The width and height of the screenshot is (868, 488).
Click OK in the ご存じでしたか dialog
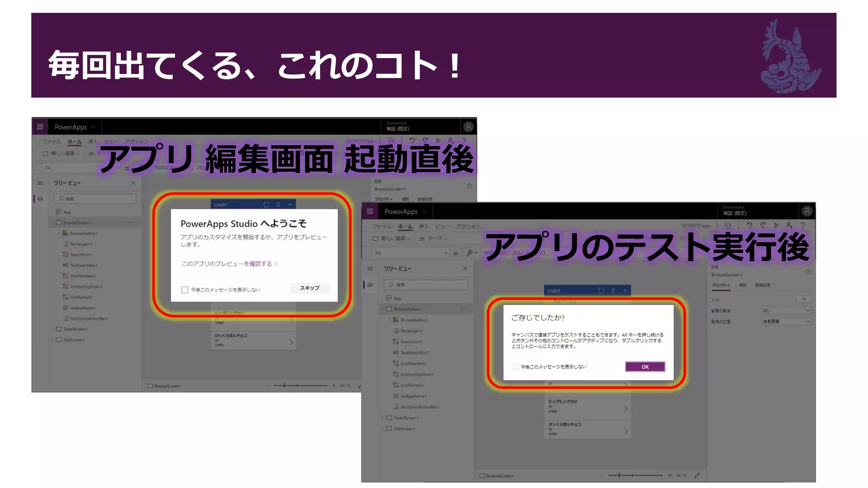pyautogui.click(x=645, y=367)
